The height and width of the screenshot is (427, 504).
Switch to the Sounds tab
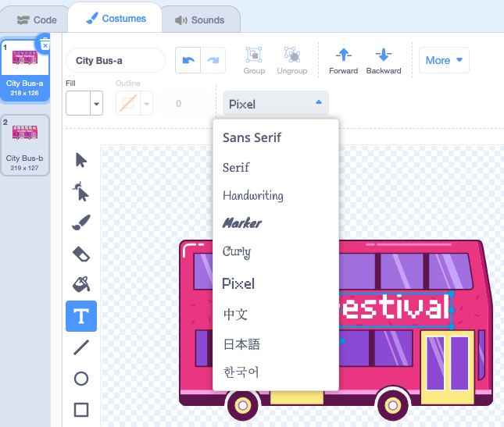201,20
